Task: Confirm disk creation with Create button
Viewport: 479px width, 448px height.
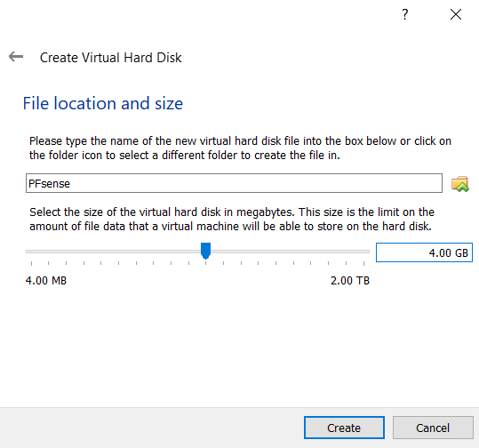Action: point(344,428)
